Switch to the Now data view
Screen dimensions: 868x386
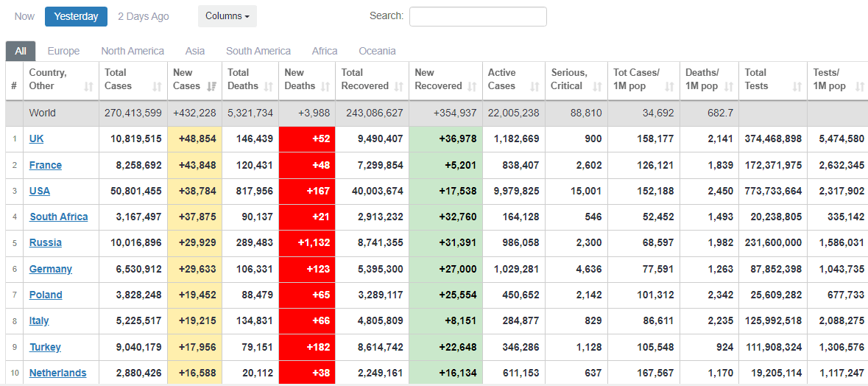pyautogui.click(x=24, y=16)
